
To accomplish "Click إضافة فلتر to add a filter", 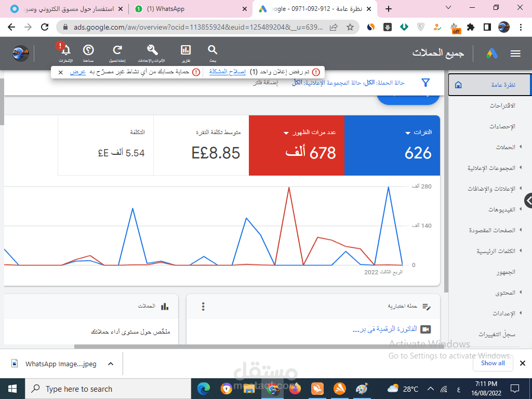I will tap(265, 83).
